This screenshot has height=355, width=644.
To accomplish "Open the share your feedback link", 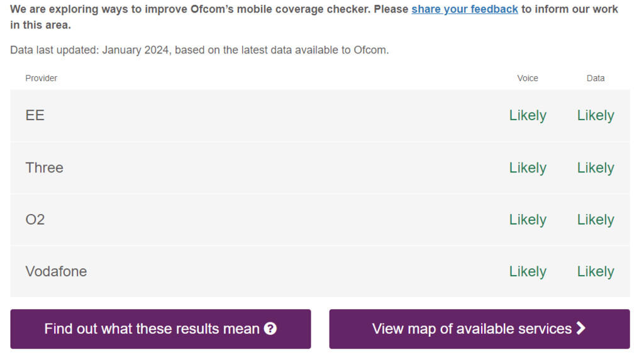I will click(x=465, y=9).
